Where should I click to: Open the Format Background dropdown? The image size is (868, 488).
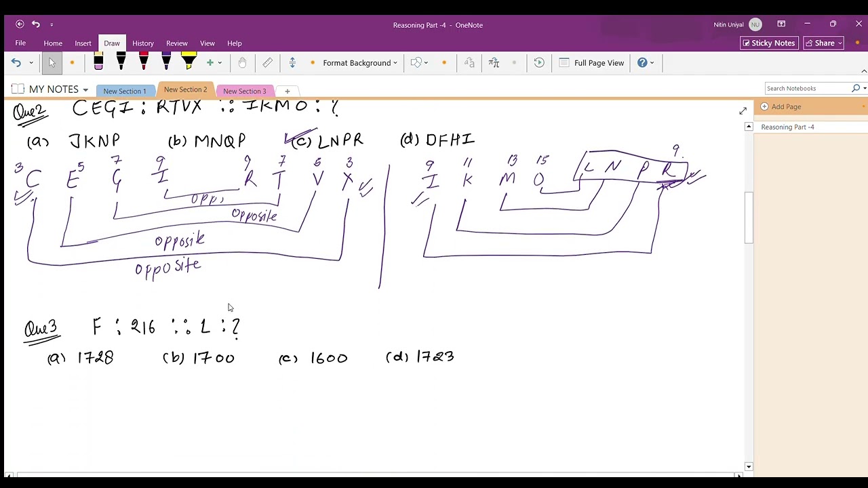[x=360, y=63]
